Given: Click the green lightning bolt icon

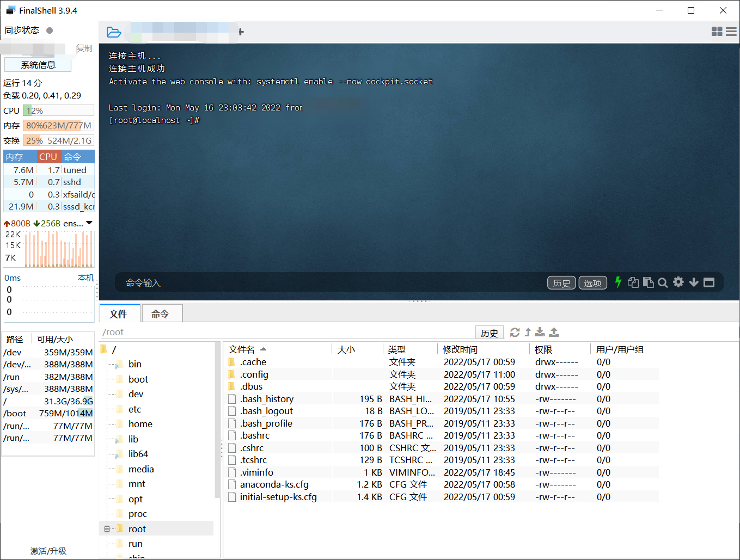Looking at the screenshot, I should pos(618,282).
